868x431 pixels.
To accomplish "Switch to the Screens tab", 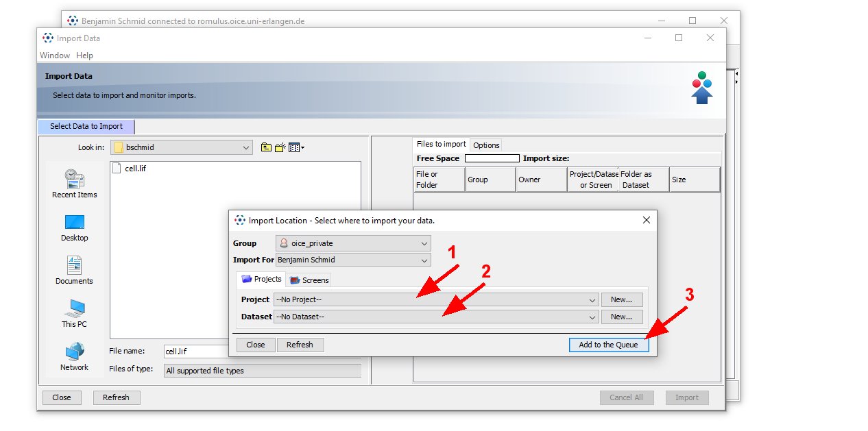I will click(309, 280).
